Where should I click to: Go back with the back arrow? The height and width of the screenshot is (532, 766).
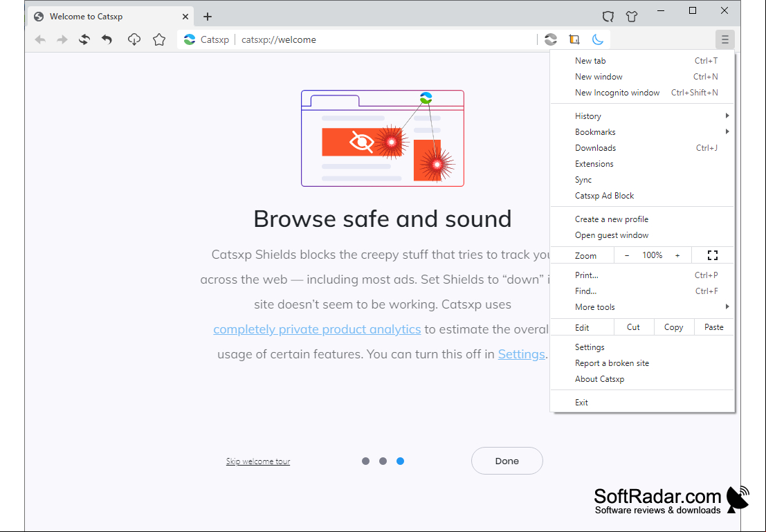click(40, 39)
